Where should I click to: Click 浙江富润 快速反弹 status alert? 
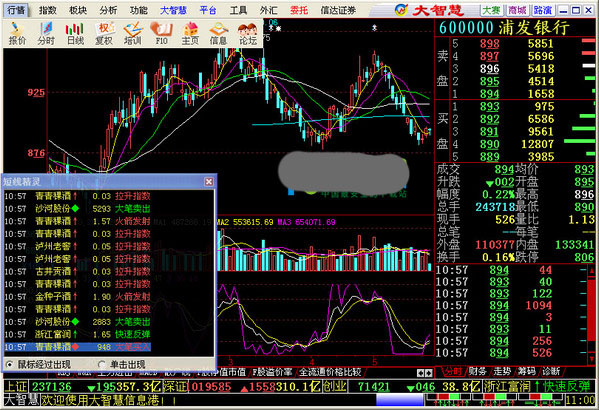click(x=538, y=387)
